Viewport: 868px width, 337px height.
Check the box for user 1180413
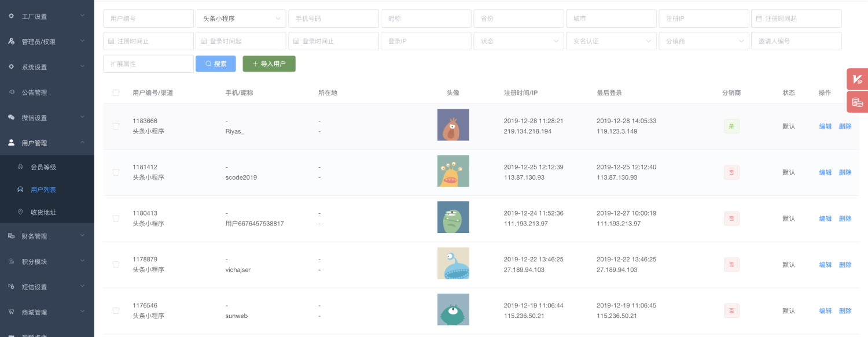pyautogui.click(x=116, y=219)
